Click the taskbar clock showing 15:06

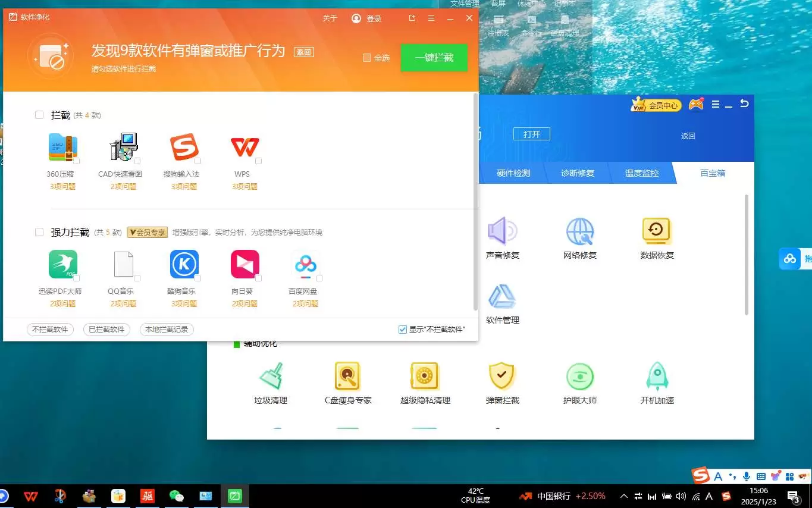(x=759, y=496)
